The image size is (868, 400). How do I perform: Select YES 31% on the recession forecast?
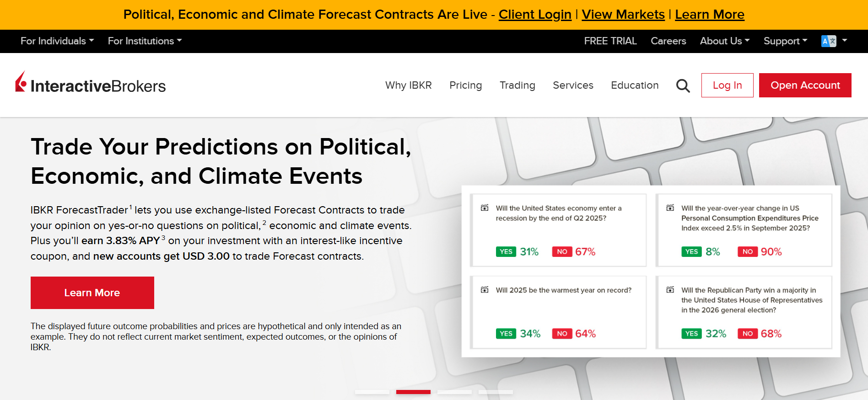(517, 252)
